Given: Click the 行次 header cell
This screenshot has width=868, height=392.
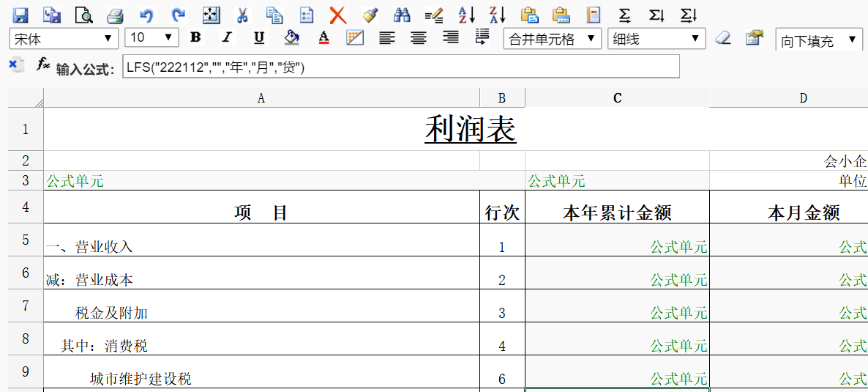Looking at the screenshot, I should (x=502, y=207).
